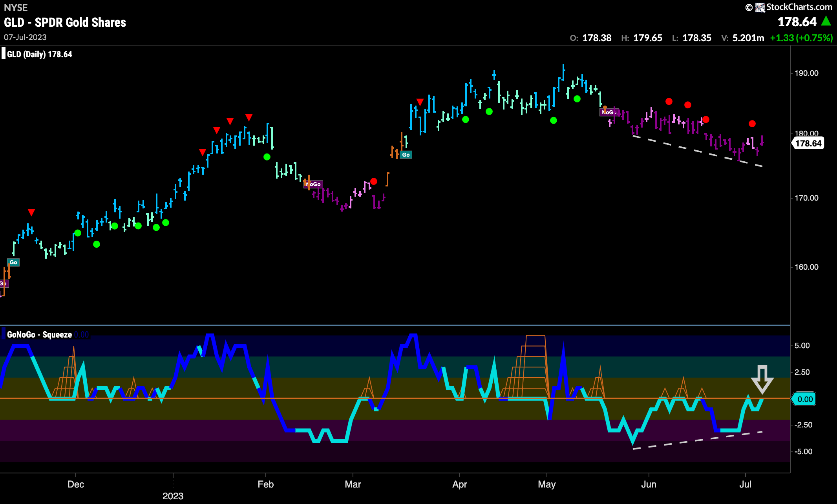This screenshot has height=504, width=837.
Task: Click the Dec month label on time axis
Action: (x=76, y=484)
